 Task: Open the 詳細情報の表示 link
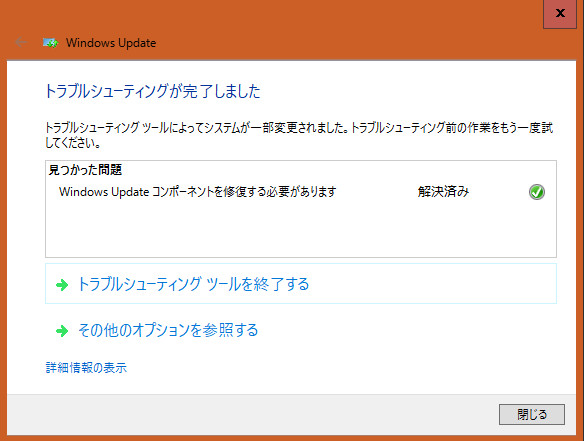click(x=86, y=368)
